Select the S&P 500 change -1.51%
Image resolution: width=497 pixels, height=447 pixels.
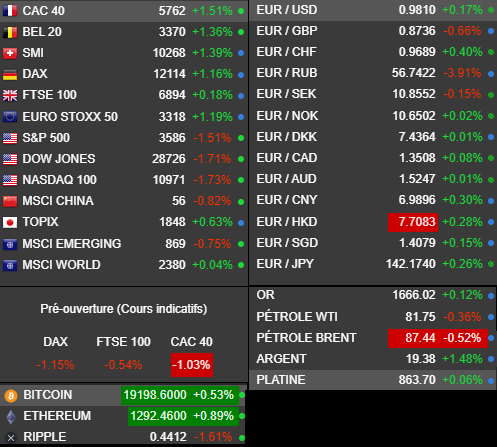[x=212, y=138]
